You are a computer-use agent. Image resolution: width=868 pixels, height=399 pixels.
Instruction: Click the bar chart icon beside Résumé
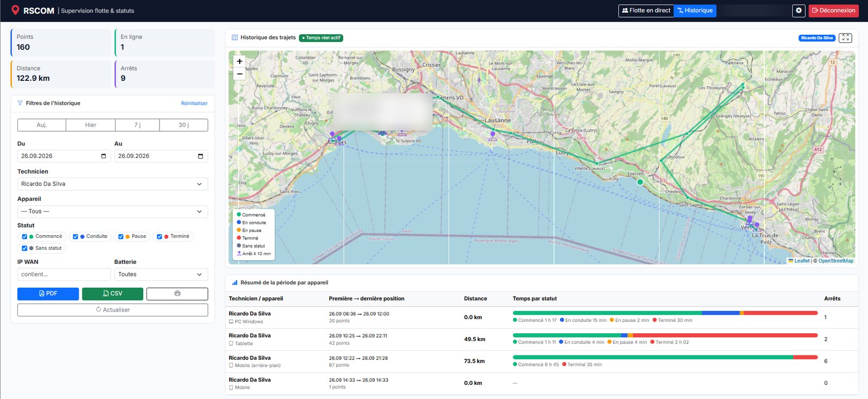click(x=235, y=283)
